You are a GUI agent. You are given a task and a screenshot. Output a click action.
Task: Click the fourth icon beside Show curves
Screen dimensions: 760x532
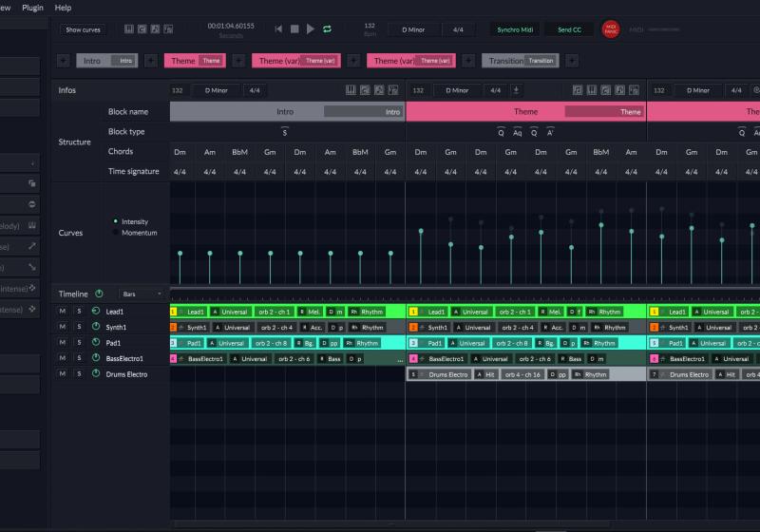(168, 29)
